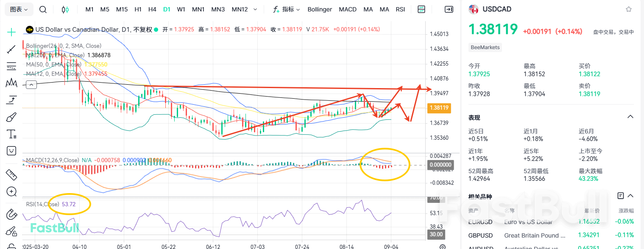Select the pattern drawing tool
This screenshot has width=644, height=249.
(x=11, y=83)
